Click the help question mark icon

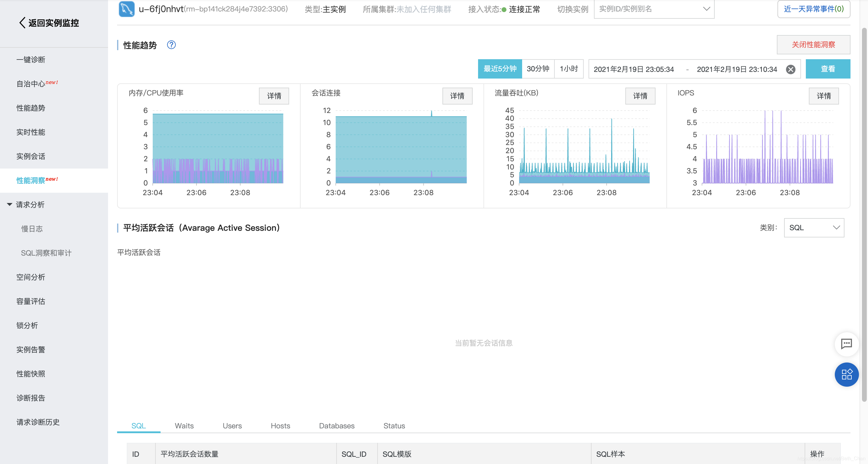[x=171, y=45]
